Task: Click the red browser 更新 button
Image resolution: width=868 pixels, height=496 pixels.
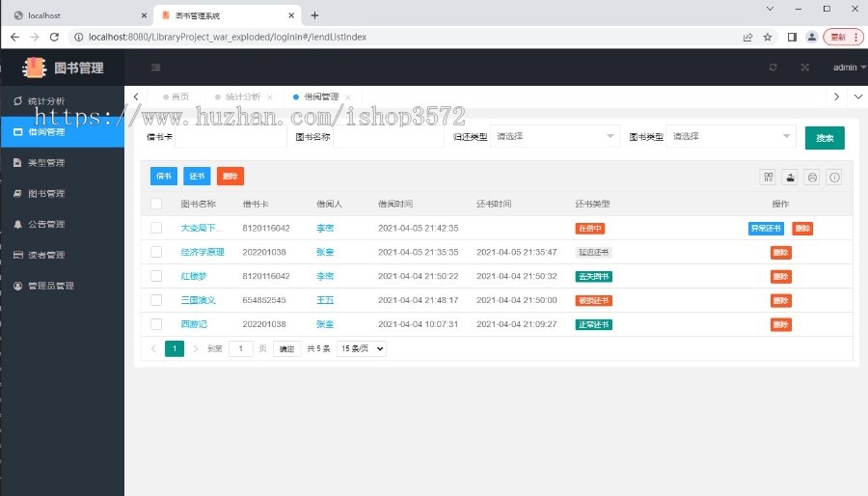Action: [x=843, y=37]
